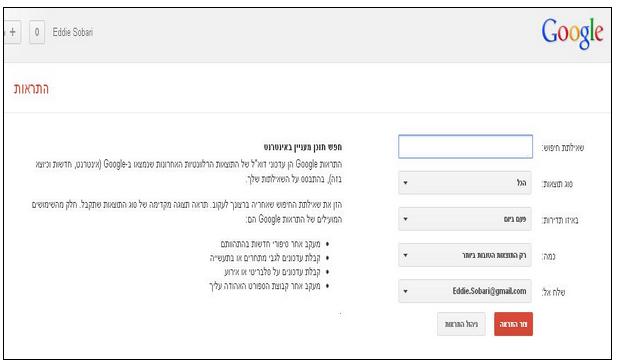The width and height of the screenshot is (617, 364).
Task: Open the result type dropdown showing הכל
Action: pos(465,183)
